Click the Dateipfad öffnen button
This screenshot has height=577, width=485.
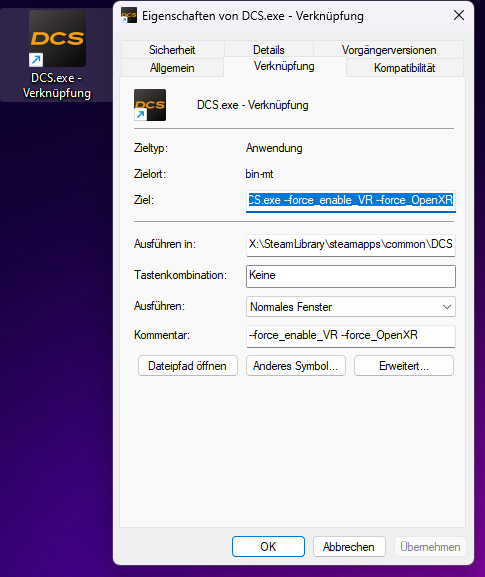tap(188, 366)
